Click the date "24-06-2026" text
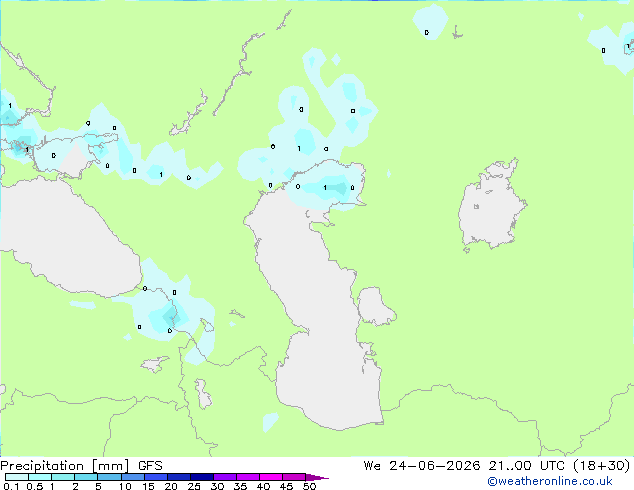634x490 pixels. pyautogui.click(x=435, y=466)
